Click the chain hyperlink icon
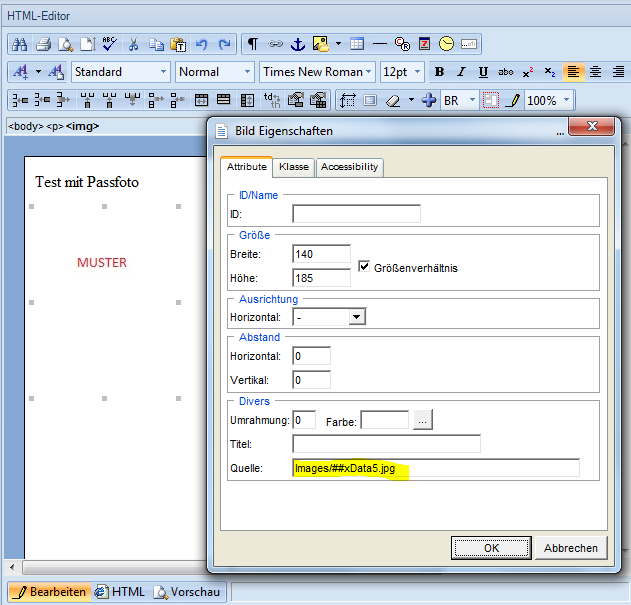 pyautogui.click(x=275, y=44)
